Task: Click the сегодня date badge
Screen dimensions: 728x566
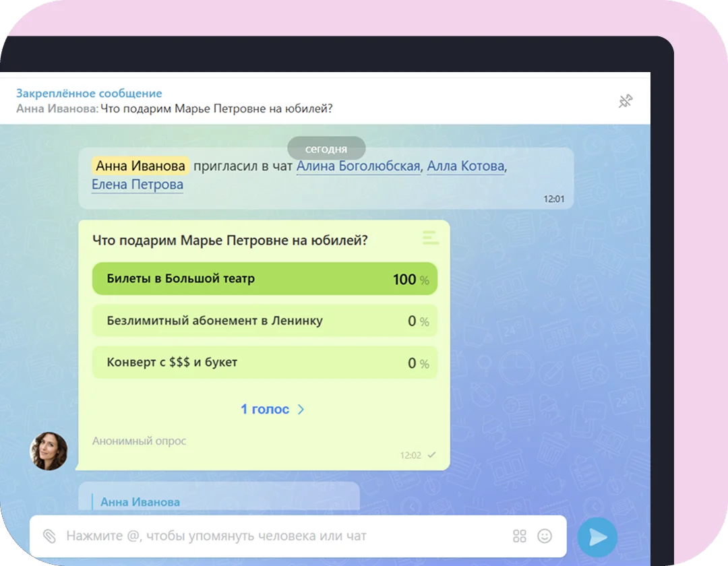Action: (326, 149)
